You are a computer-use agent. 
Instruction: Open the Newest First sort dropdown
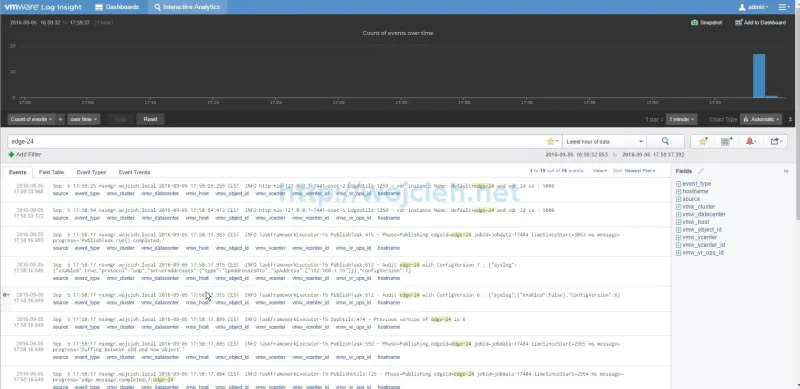coord(640,171)
